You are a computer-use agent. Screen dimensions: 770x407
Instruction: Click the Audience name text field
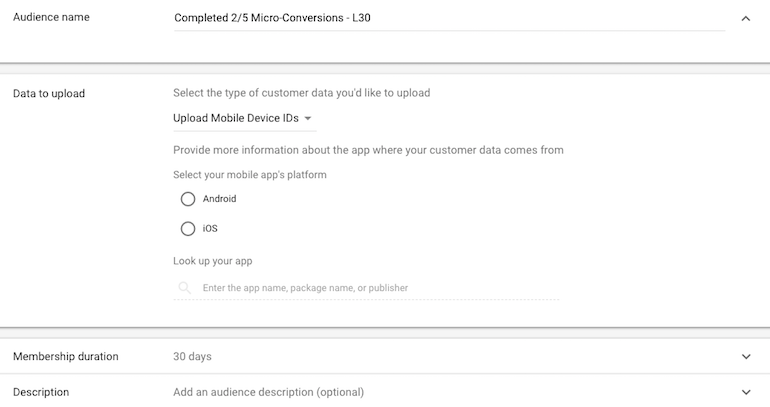(x=449, y=18)
